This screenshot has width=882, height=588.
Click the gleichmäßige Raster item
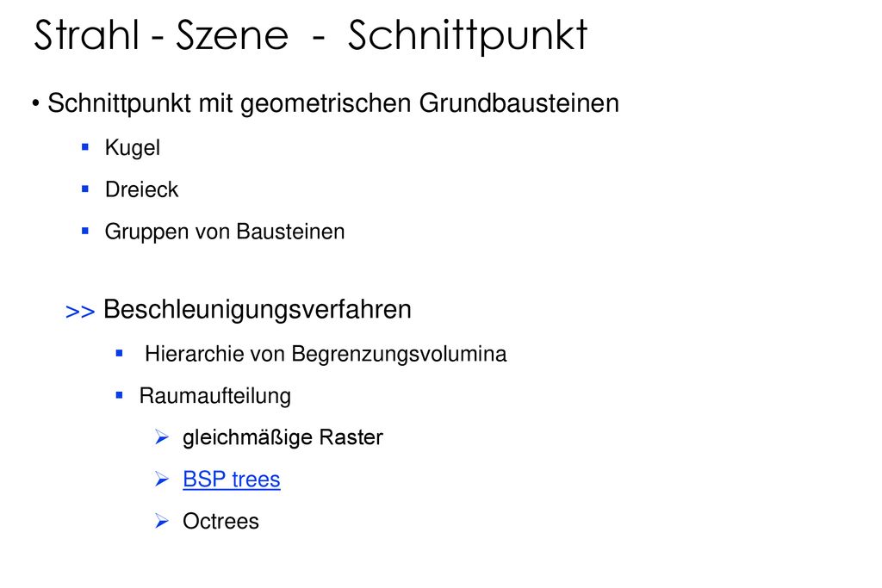[x=283, y=437]
